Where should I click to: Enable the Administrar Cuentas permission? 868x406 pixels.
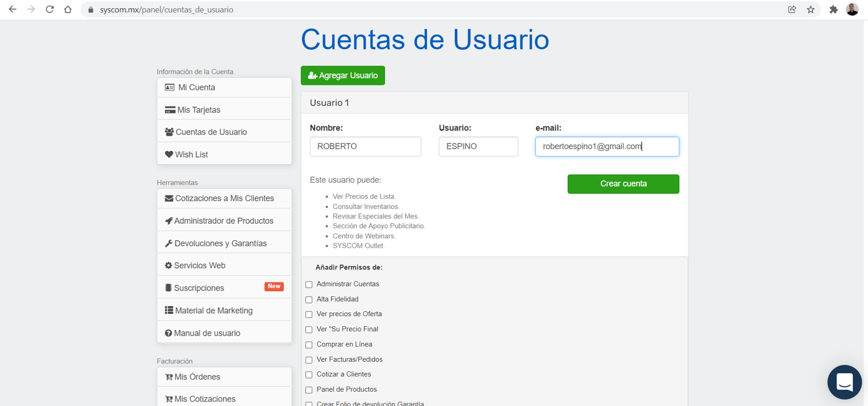coord(309,284)
